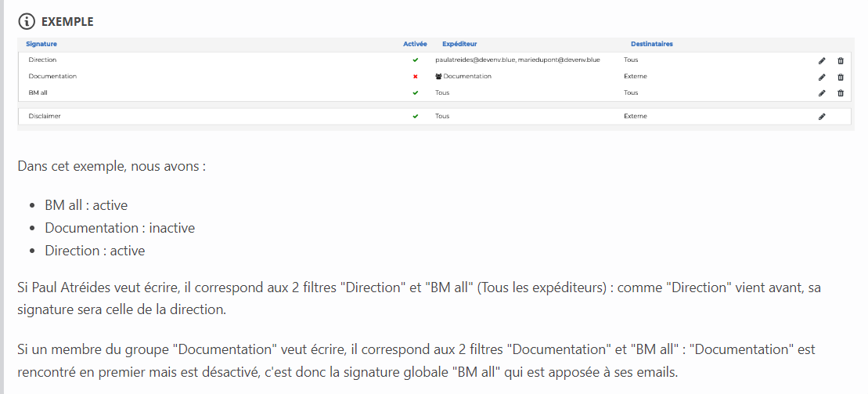Edit the BM all signature
This screenshot has width=868, height=394.
tap(822, 93)
